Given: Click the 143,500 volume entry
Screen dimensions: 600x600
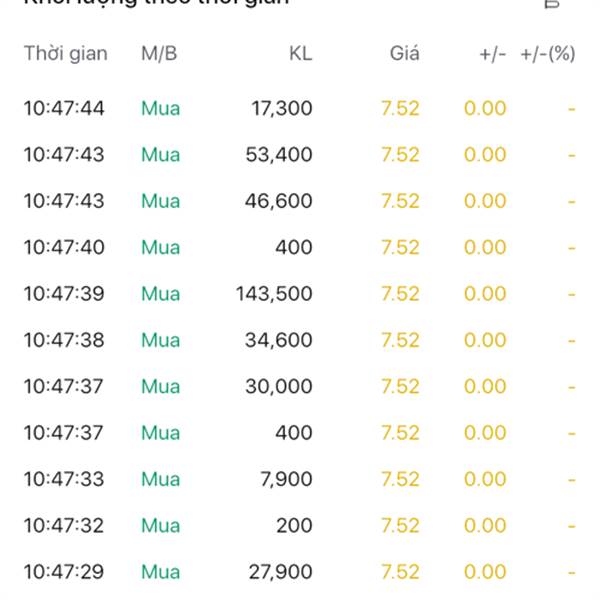Looking at the screenshot, I should [x=274, y=294].
